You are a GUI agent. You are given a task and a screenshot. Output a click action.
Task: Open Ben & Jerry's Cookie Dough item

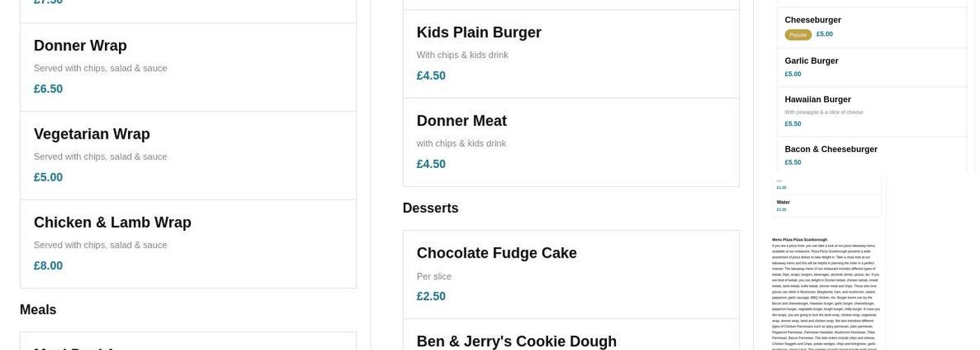point(517,341)
